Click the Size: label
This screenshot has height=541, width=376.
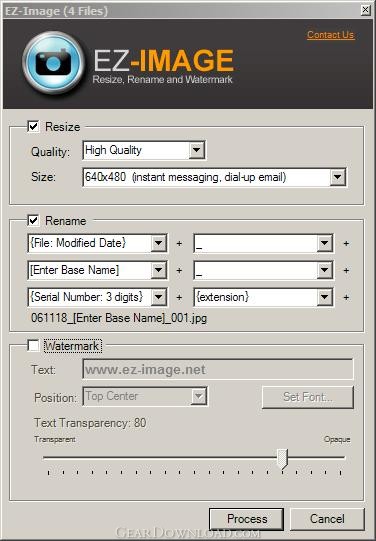pos(43,177)
